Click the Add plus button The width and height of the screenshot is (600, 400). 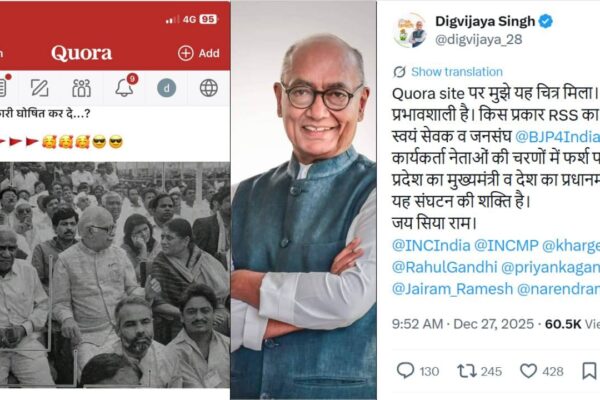[199, 53]
